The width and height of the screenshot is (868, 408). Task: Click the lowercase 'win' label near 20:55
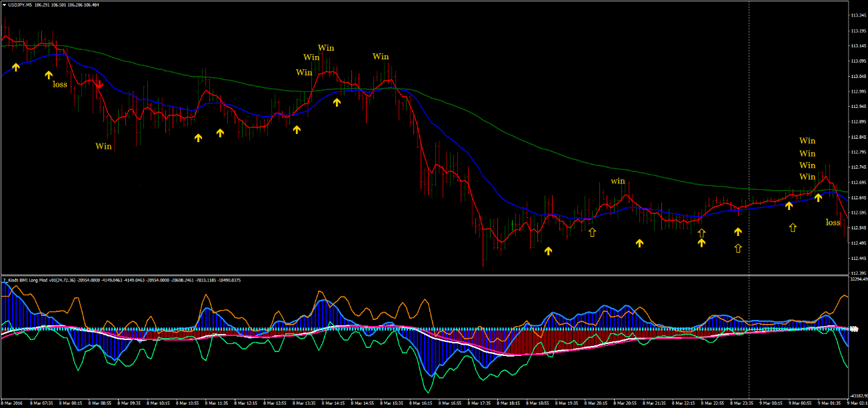pos(618,181)
